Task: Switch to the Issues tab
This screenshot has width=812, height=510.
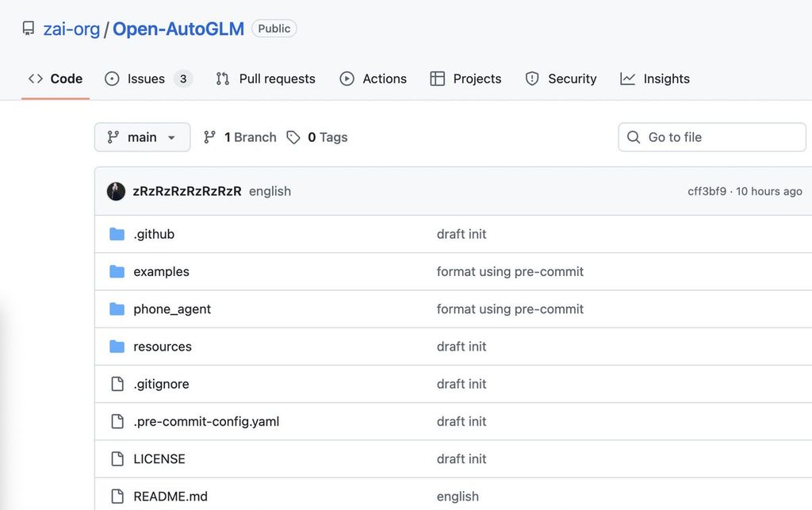Action: (147, 79)
